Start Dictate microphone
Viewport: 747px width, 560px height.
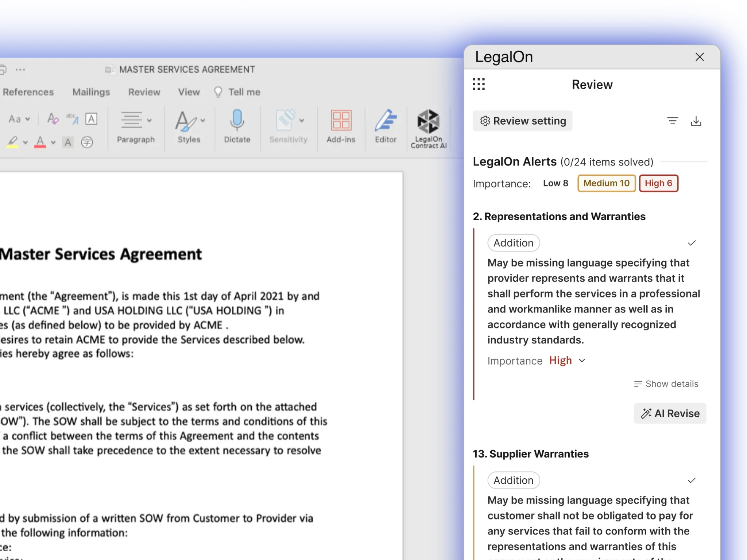point(237,126)
